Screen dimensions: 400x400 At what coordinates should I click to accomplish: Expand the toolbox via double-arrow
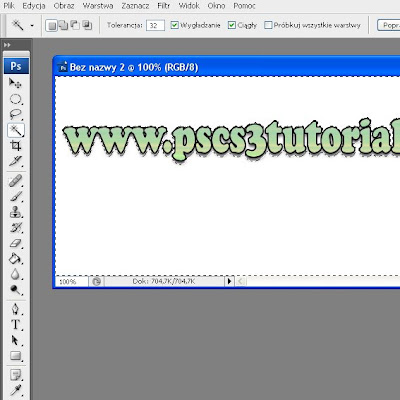(7, 45)
